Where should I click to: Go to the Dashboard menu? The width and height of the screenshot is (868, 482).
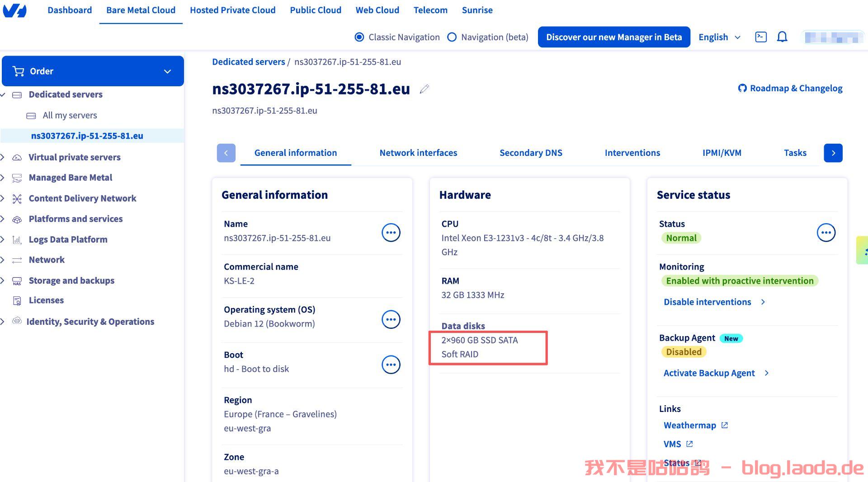click(70, 10)
